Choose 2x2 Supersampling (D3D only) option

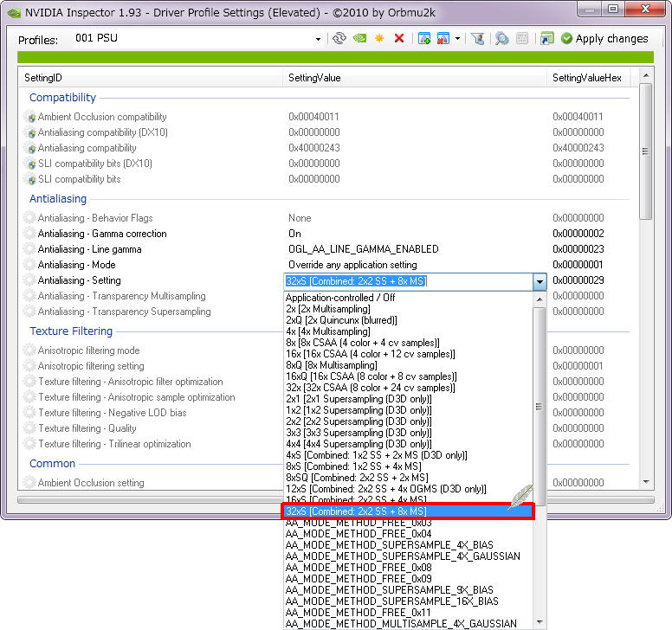click(409, 421)
